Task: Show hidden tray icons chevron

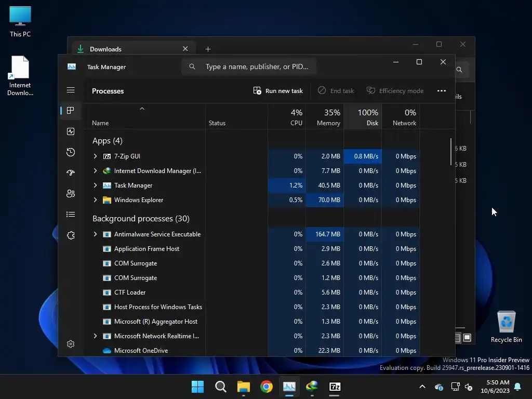Action: 422,387
